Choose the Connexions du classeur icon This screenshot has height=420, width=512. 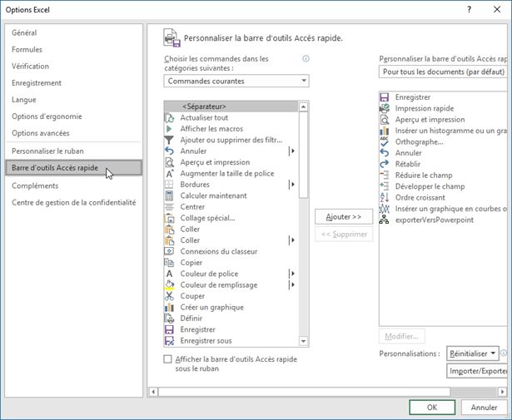[x=169, y=251]
